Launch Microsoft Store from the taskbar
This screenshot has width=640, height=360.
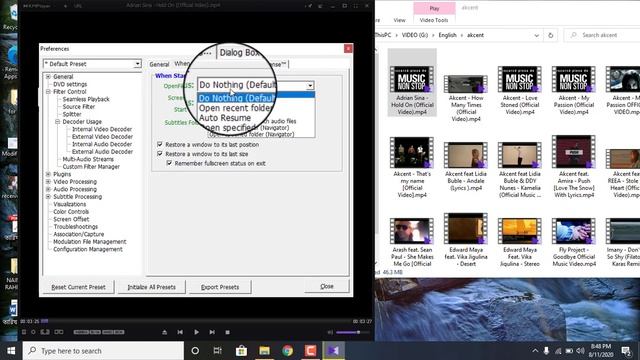click(x=241, y=351)
